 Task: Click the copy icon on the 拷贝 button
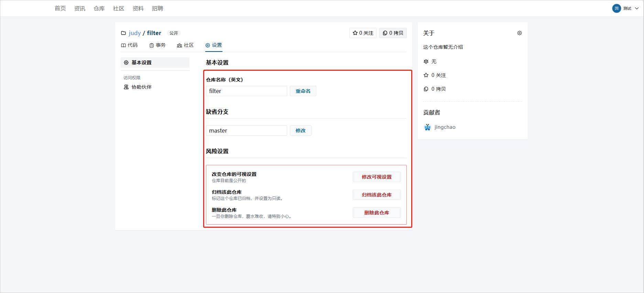tap(385, 33)
